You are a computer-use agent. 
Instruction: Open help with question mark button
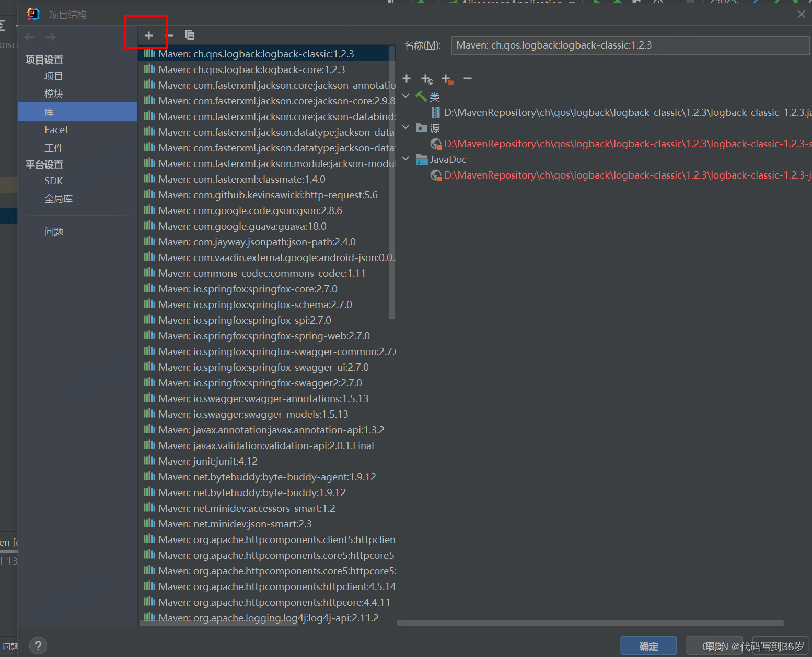point(38,646)
